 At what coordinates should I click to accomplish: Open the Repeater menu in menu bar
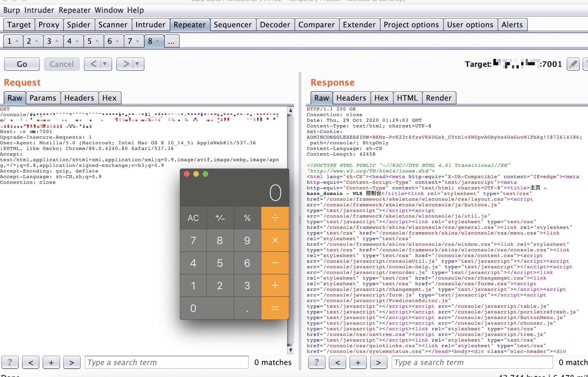(x=75, y=10)
